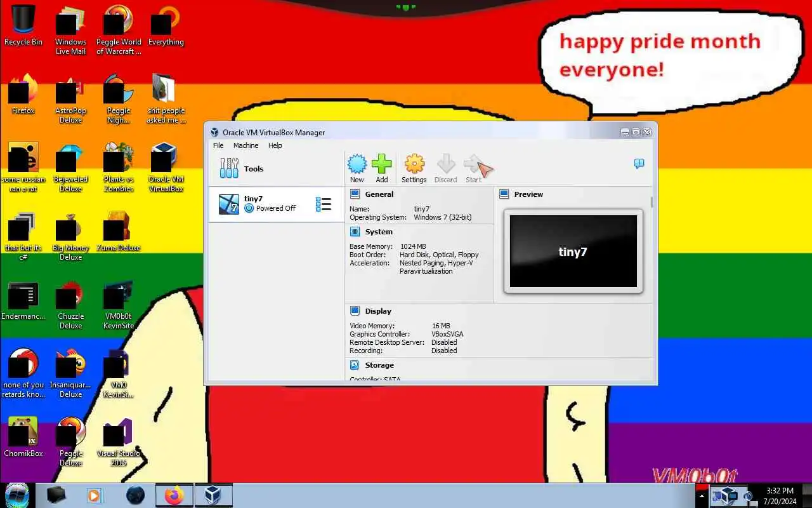The image size is (812, 508).
Task: Select Oracle VM VirtualBox desktop shortcut
Action: (x=166, y=168)
